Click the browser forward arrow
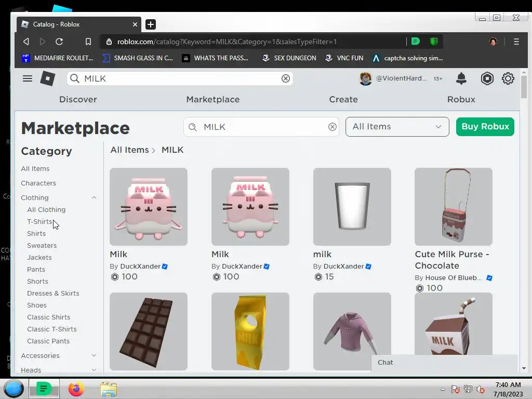 coord(43,42)
